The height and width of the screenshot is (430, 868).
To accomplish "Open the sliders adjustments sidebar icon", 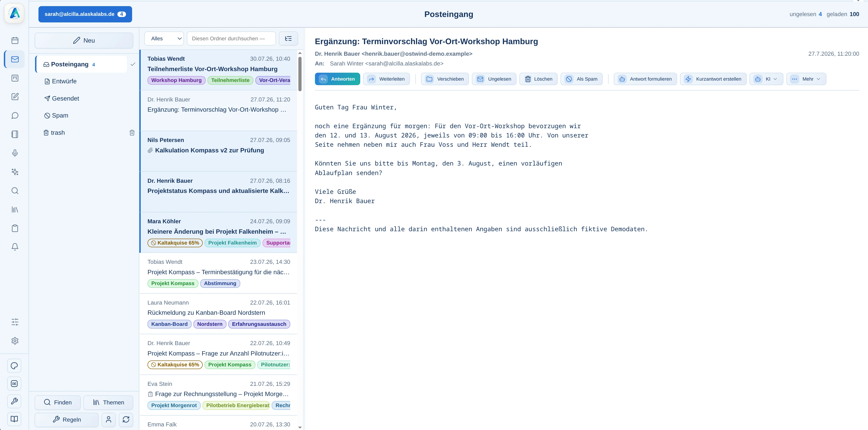I will coord(15,322).
